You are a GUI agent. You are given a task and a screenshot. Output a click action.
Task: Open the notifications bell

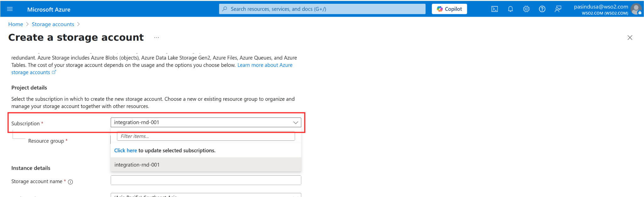coord(510,9)
